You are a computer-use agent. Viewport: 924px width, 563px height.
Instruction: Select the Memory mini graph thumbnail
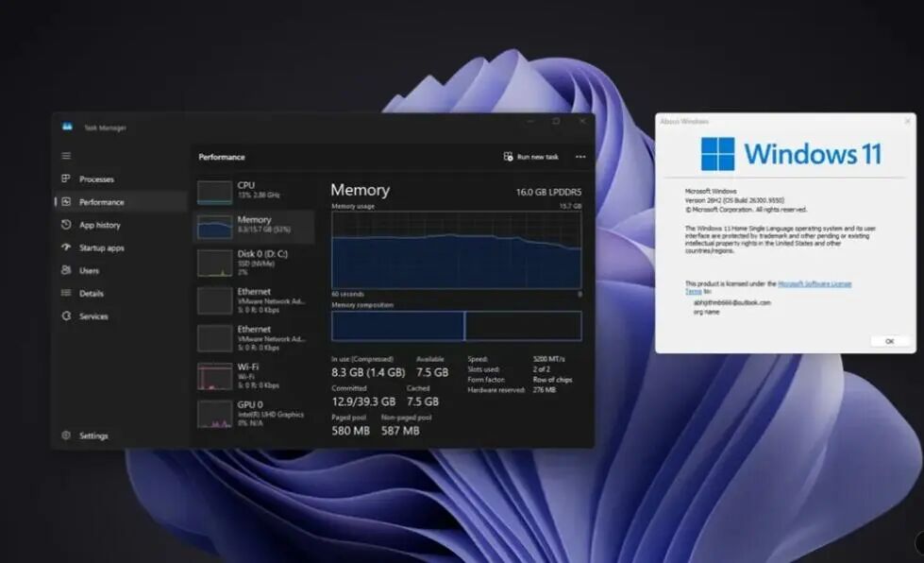click(x=214, y=227)
